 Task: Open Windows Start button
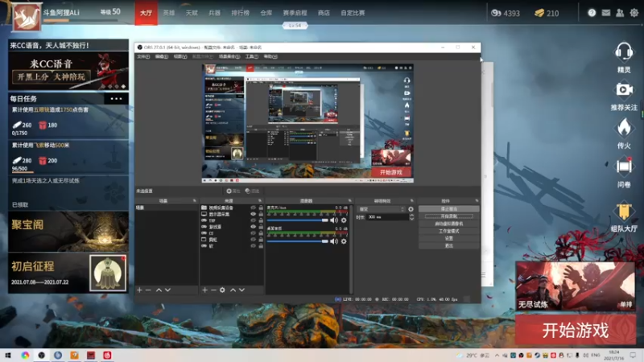coord(8,355)
